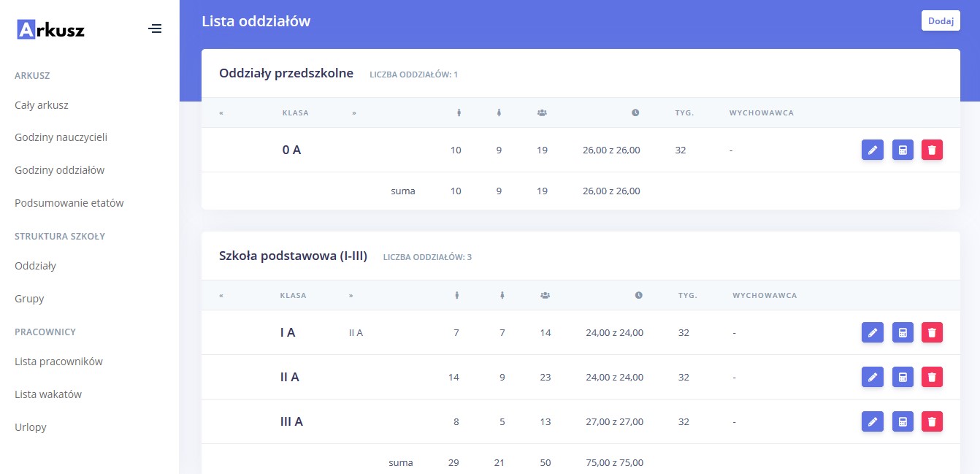The height and width of the screenshot is (474, 980).
Task: Delete class I A with trash icon
Action: point(932,332)
